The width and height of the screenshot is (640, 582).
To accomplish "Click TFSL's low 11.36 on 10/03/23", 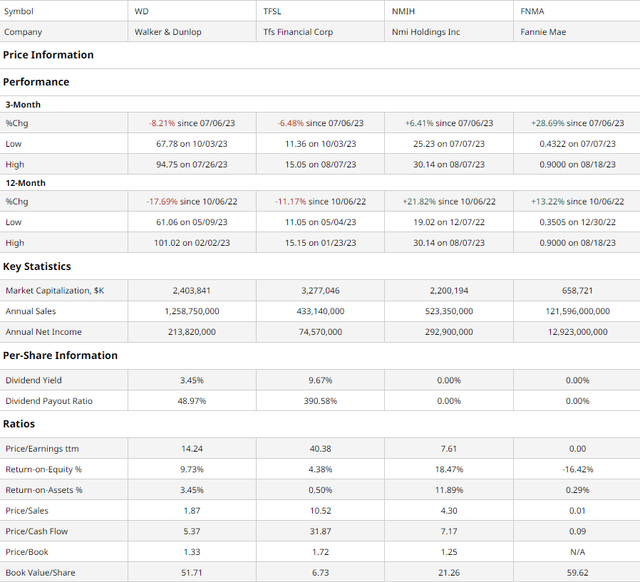I will [320, 144].
